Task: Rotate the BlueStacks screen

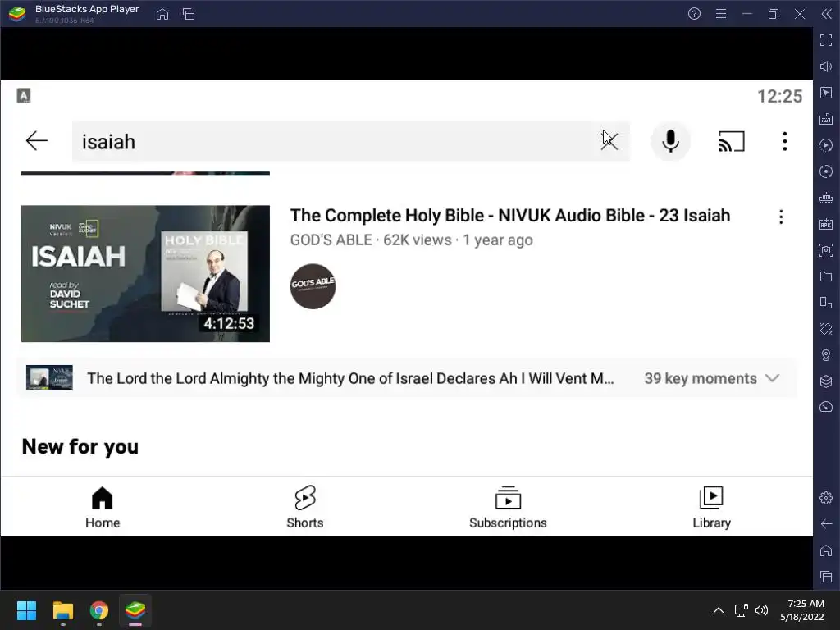Action: tap(826, 329)
